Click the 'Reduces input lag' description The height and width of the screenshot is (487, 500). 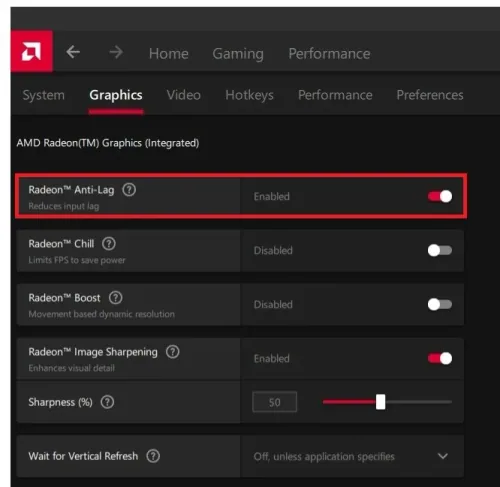pyautogui.click(x=64, y=206)
